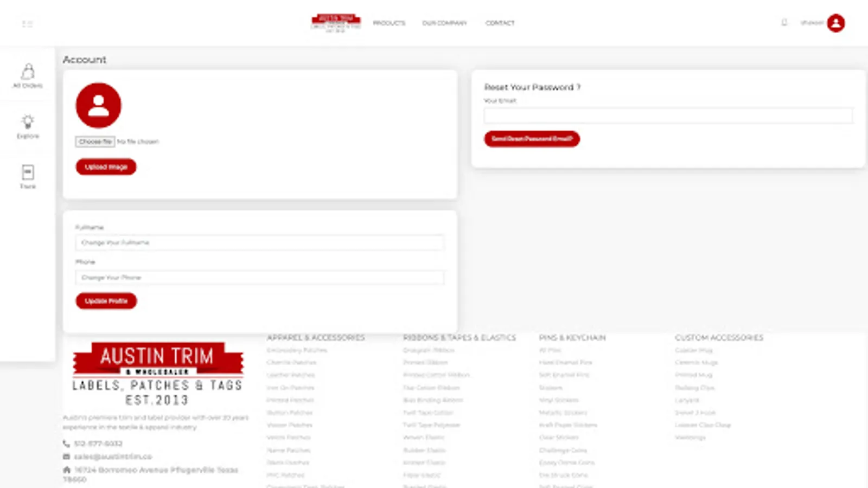The width and height of the screenshot is (868, 488).
Task: Open the Button Patches footer link
Action: coord(290,413)
